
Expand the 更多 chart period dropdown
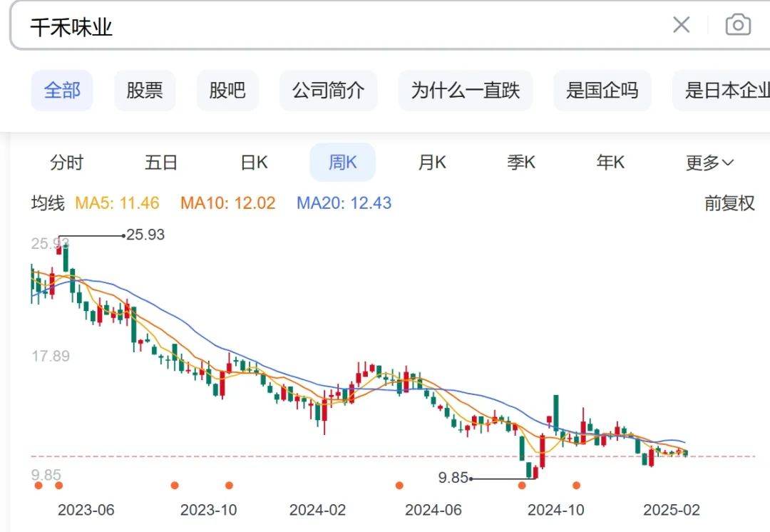point(709,163)
